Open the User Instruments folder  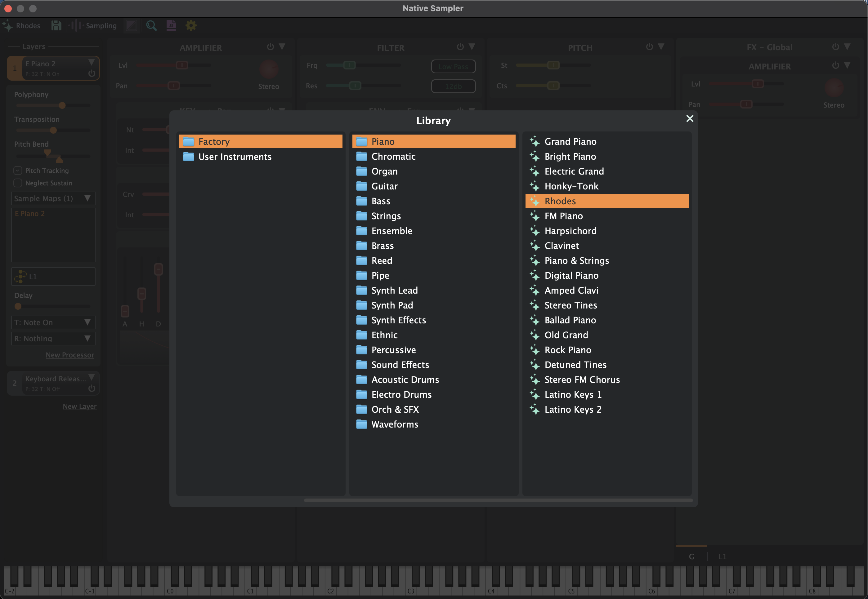(x=235, y=157)
